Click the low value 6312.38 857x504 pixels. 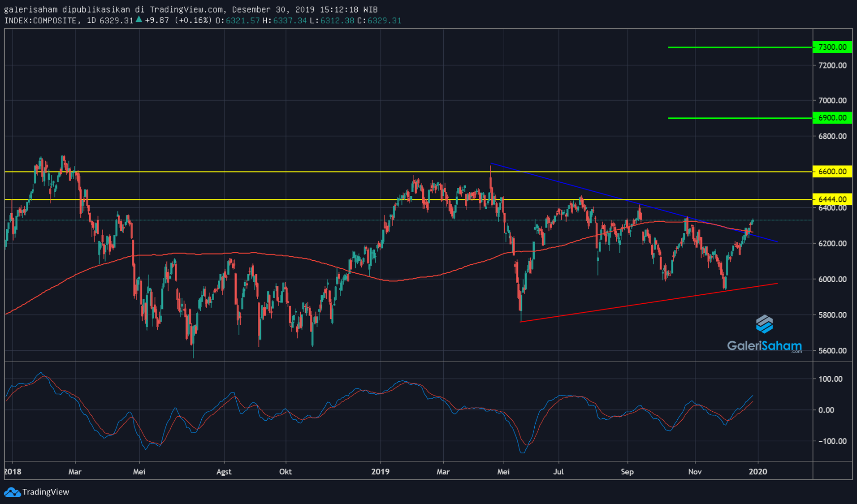pyautogui.click(x=337, y=21)
